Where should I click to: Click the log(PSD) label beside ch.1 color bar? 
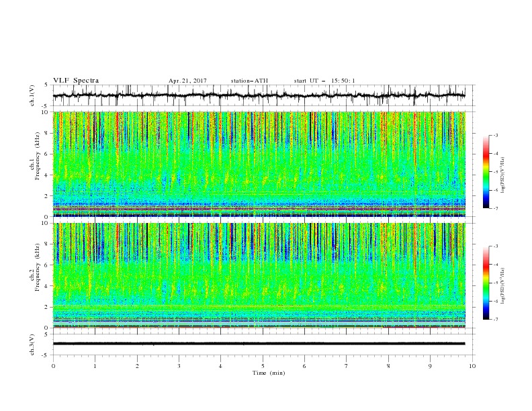click(503, 175)
